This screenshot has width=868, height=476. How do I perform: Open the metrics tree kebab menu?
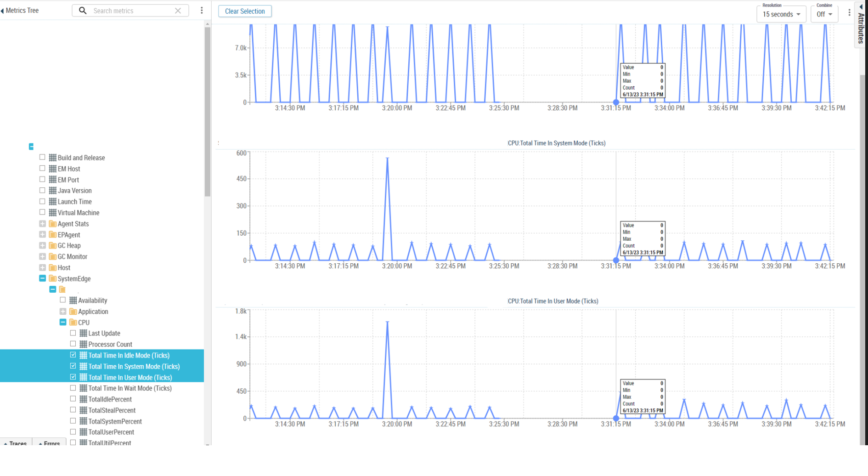coord(202,11)
